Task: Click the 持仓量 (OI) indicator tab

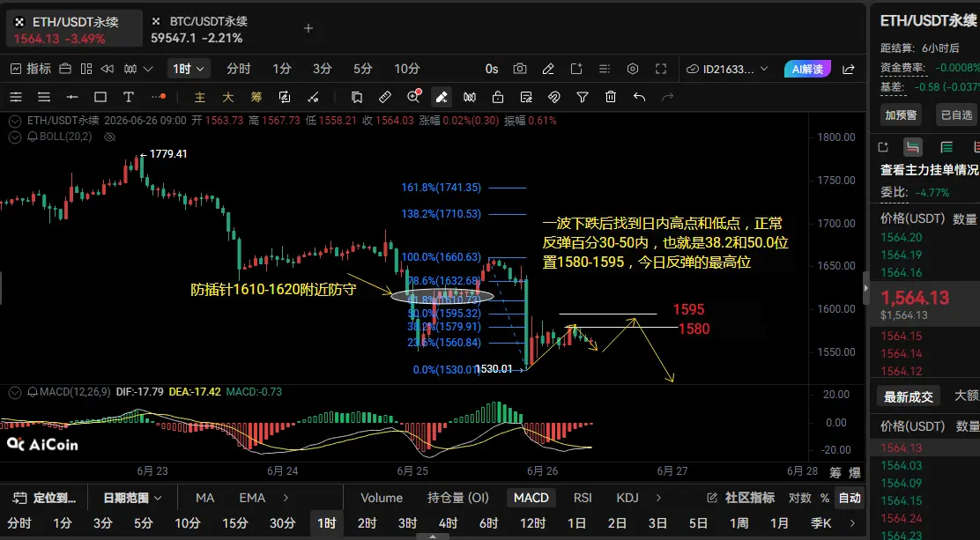Action: pyautogui.click(x=458, y=498)
